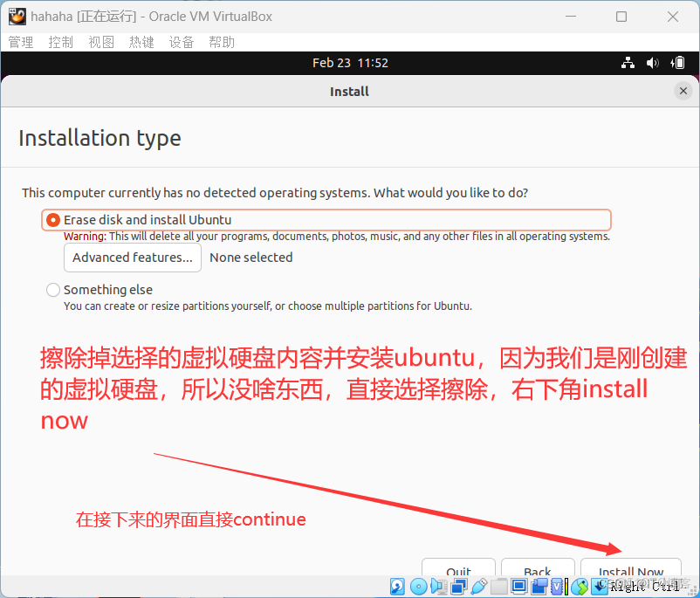Click the USB devices status icon
Image resolution: width=700 pixels, height=598 pixels.
pyautogui.click(x=479, y=586)
